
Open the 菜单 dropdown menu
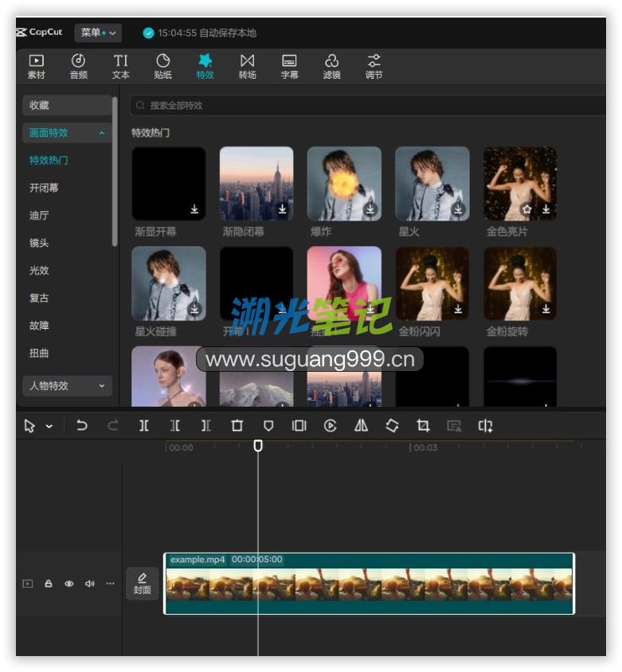(98, 33)
